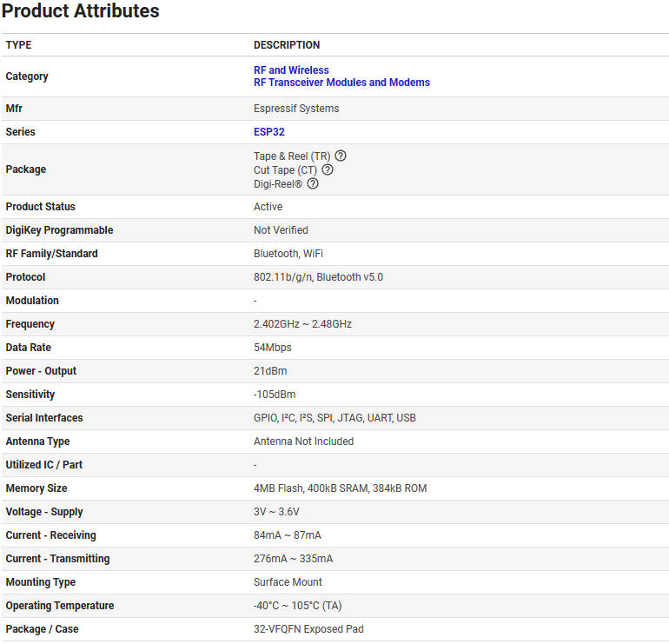Click the 4MB Flash memory size value
This screenshot has width=669, height=644.
pos(340,488)
